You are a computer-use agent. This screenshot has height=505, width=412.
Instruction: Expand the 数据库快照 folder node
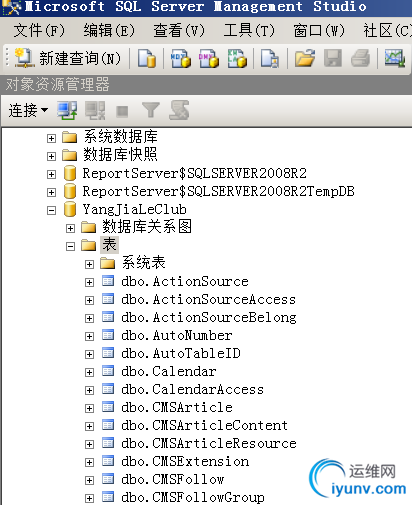(x=51, y=156)
